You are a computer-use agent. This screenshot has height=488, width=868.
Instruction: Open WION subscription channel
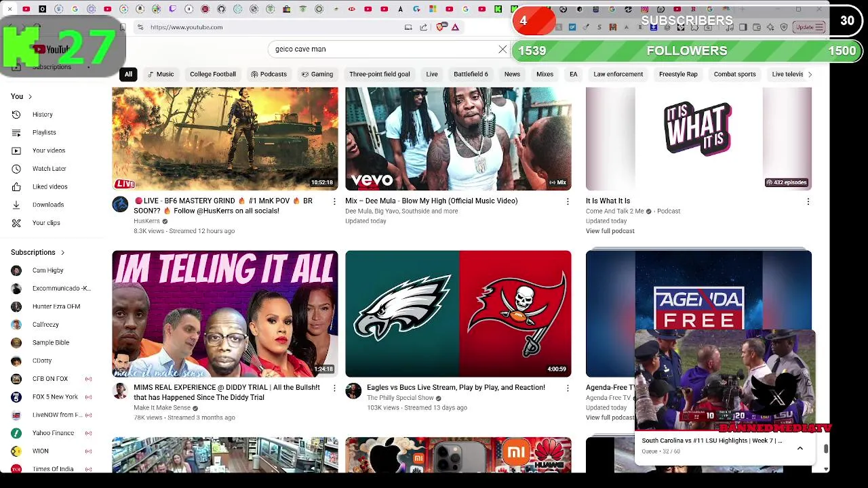click(x=41, y=451)
